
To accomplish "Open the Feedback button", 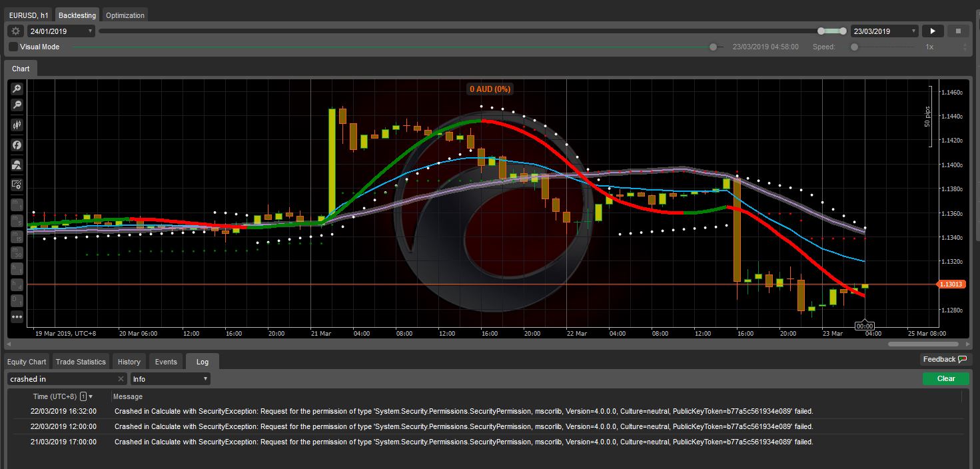I will (x=945, y=359).
